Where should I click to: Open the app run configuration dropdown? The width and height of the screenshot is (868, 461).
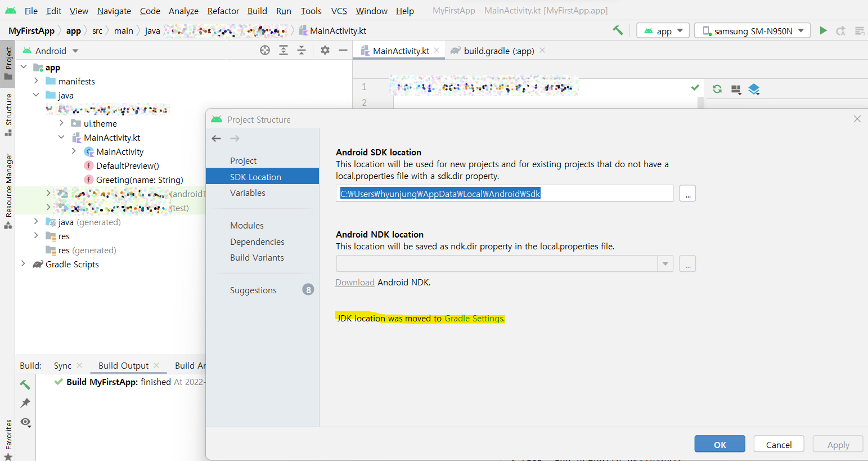pos(663,30)
